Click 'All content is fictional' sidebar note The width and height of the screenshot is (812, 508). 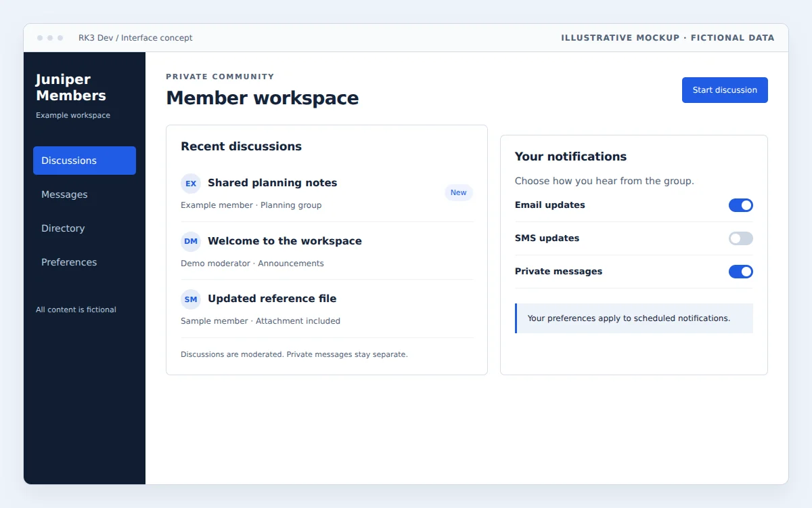(x=76, y=310)
